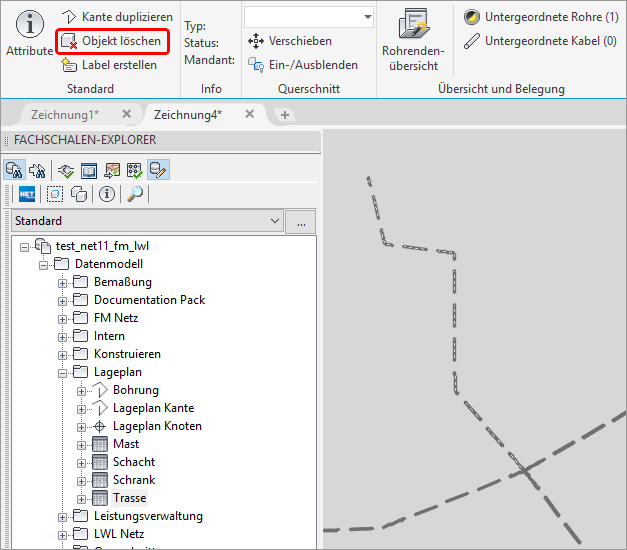The height and width of the screenshot is (550, 627).
Task: Click first explorer database binoculars icon
Action: 14,170
